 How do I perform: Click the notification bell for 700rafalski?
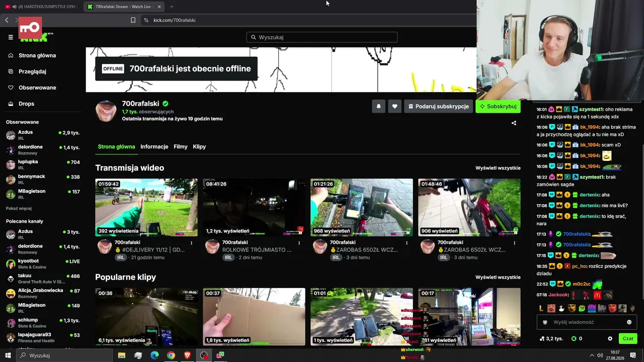(379, 107)
